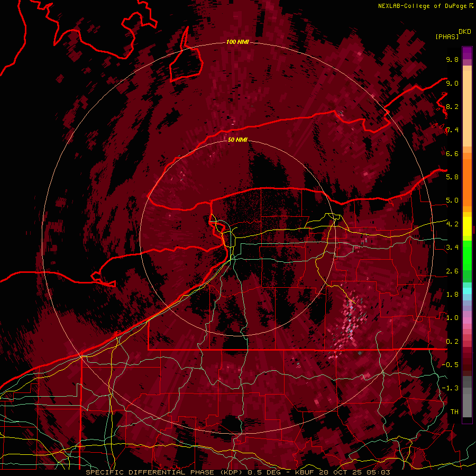
Task: Click the cyan segment of the color bar
Action: click(467, 290)
